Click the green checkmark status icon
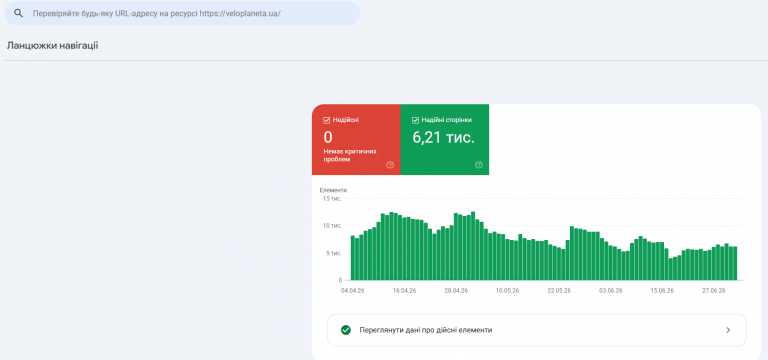 click(346, 330)
